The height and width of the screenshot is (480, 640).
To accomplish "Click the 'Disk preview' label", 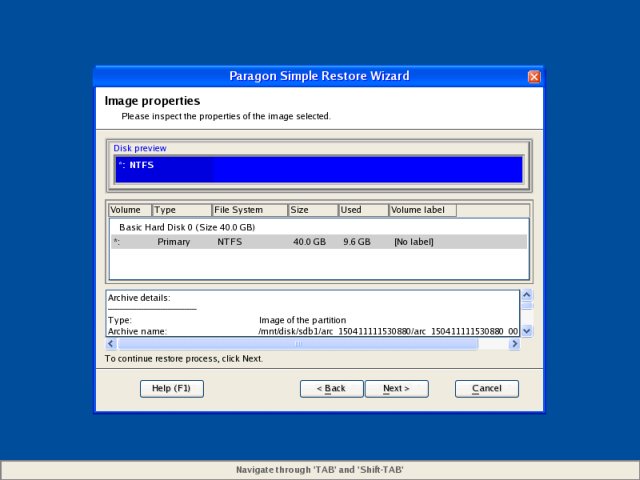I will tap(140, 148).
